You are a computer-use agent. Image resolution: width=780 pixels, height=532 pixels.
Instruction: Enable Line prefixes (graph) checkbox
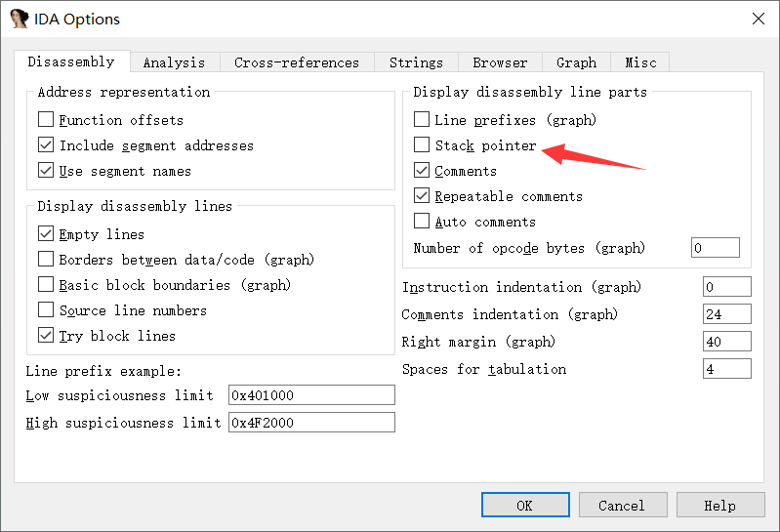point(422,120)
